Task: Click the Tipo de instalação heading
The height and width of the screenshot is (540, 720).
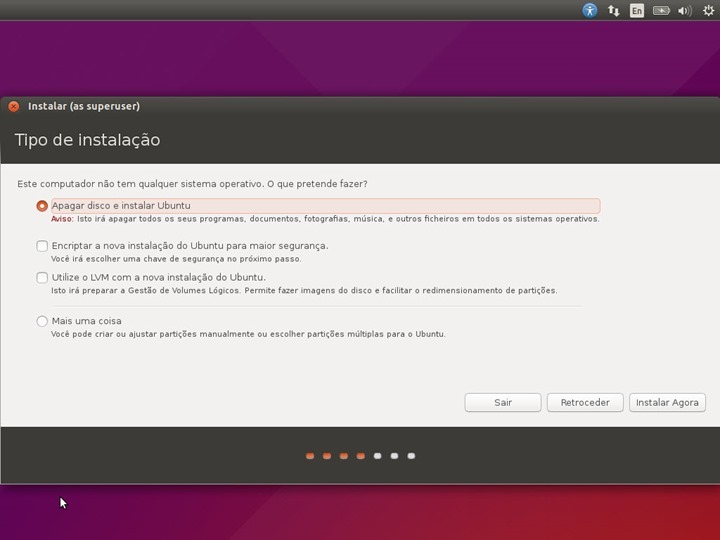Action: tap(87, 140)
